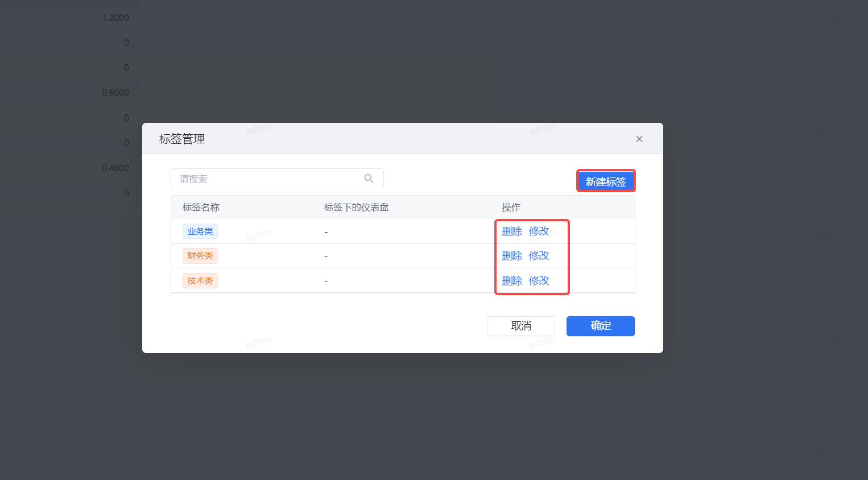Image resolution: width=868 pixels, height=480 pixels.
Task: Click the 标签管理 dialog title
Action: (182, 139)
